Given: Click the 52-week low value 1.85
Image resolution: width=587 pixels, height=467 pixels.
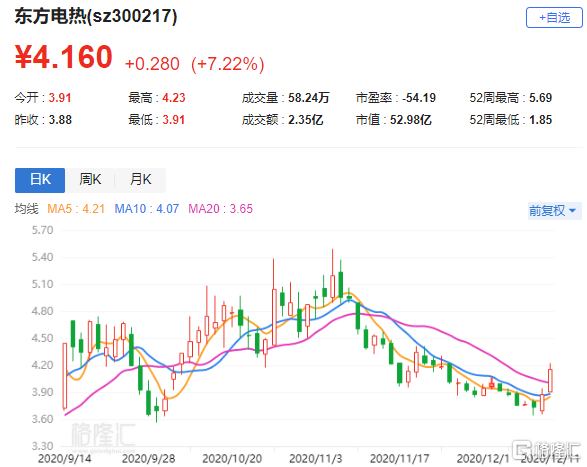Looking at the screenshot, I should 541,120.
